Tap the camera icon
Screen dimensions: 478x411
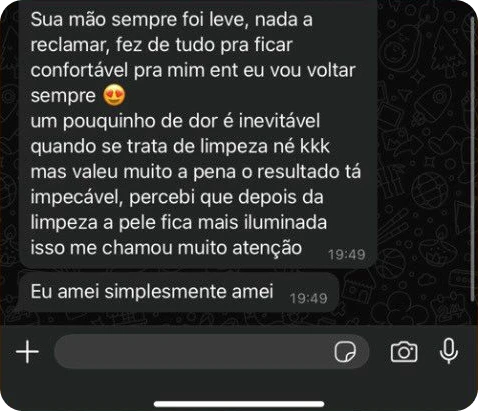click(x=404, y=352)
